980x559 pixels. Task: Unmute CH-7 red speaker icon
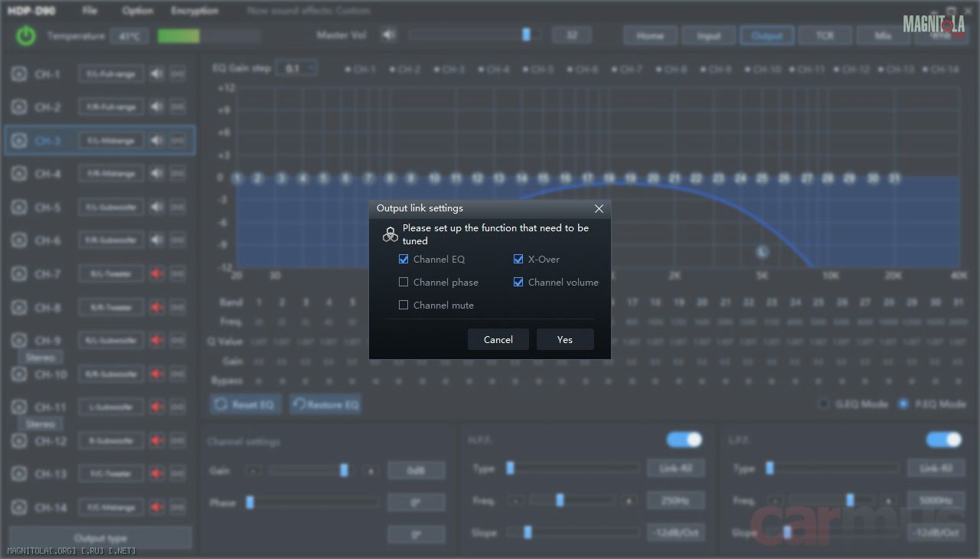pos(157,274)
